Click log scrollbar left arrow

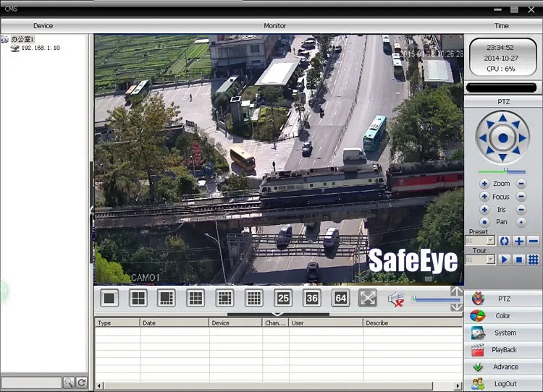tap(99, 385)
